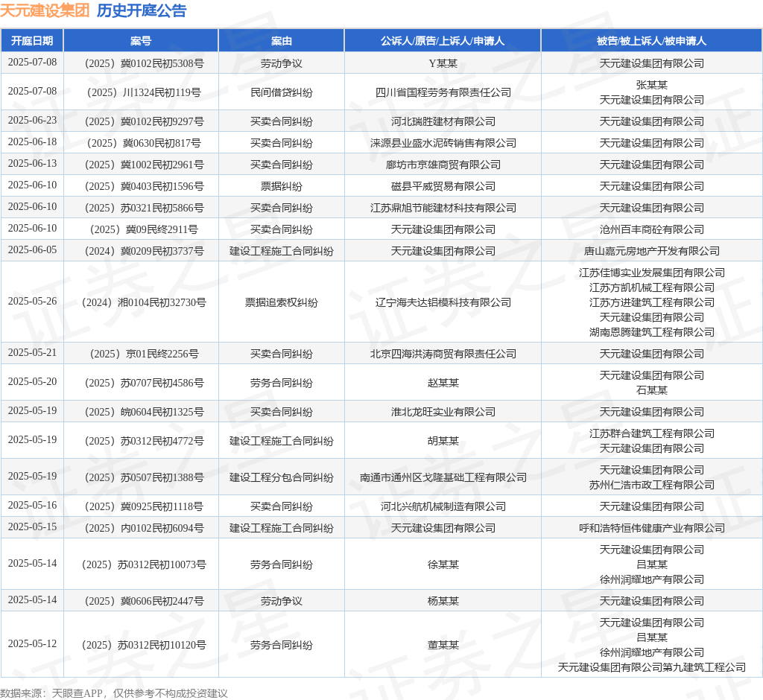Screen dimensions: 763x700
Task: Click the 公诉人/原告/上诉人/申请人 header
Action: tap(443, 41)
